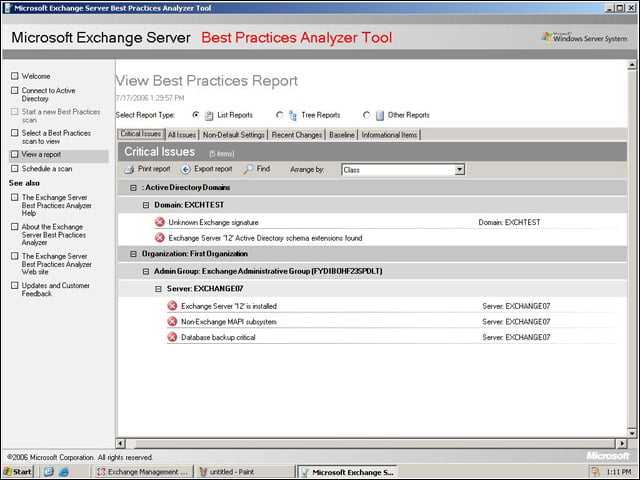Select the Unknown Exchange signature issue
This screenshot has width=640, height=480.
[x=213, y=222]
